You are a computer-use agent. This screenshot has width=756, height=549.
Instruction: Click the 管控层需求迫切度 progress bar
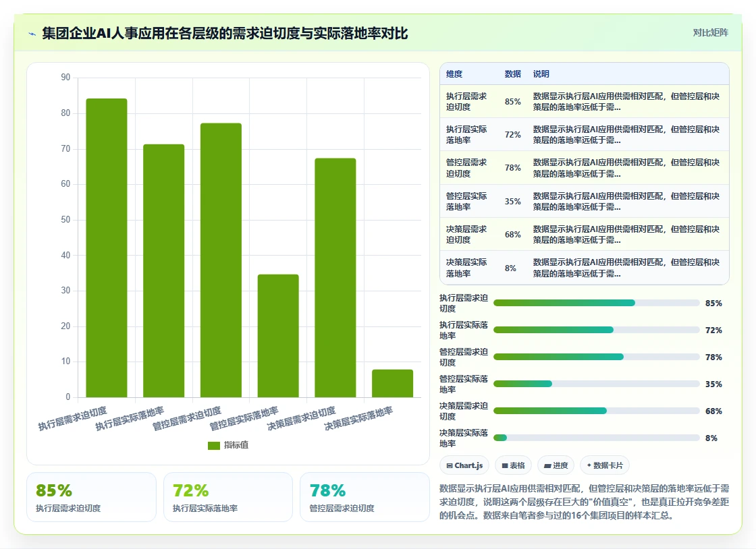[597, 357]
